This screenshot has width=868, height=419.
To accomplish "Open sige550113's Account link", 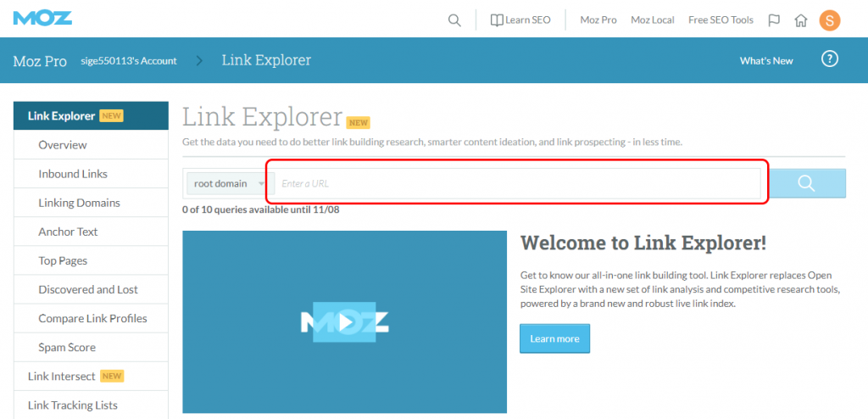I will click(129, 61).
